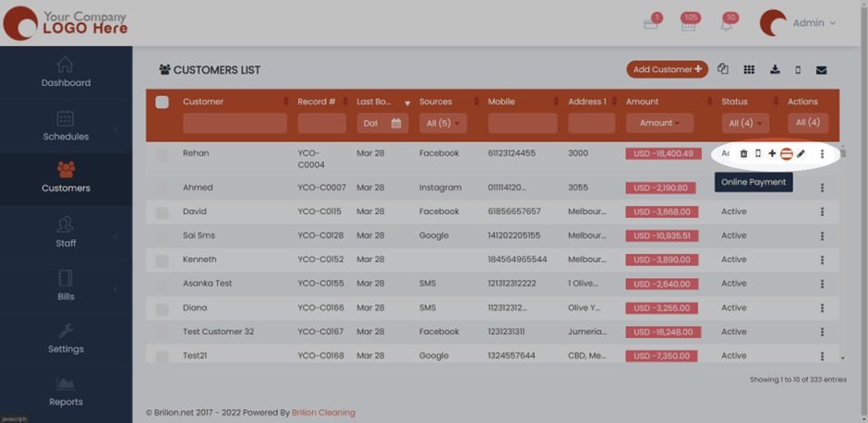
Task: Click the download icon above the table
Action: click(x=775, y=70)
